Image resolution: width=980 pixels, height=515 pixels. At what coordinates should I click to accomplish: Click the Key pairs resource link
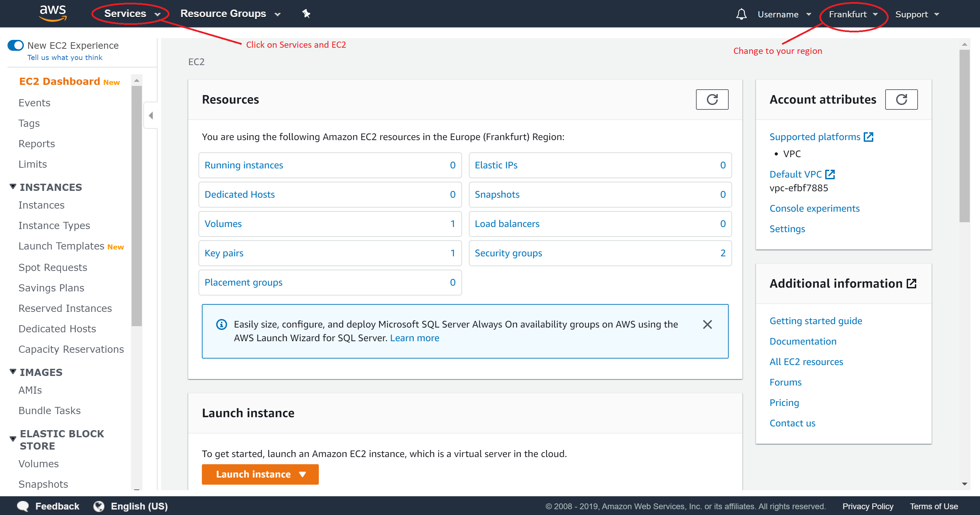(x=224, y=253)
